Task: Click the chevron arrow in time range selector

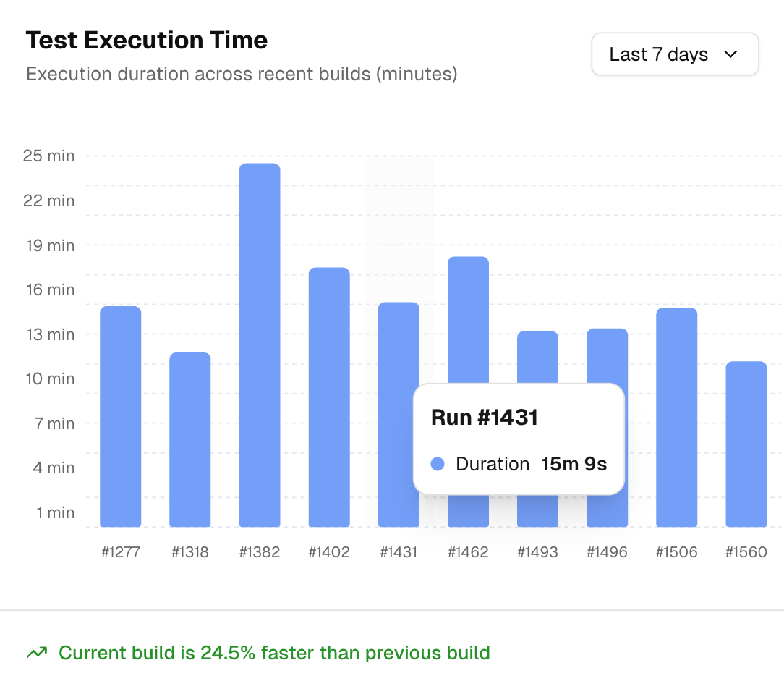Action: (x=730, y=54)
